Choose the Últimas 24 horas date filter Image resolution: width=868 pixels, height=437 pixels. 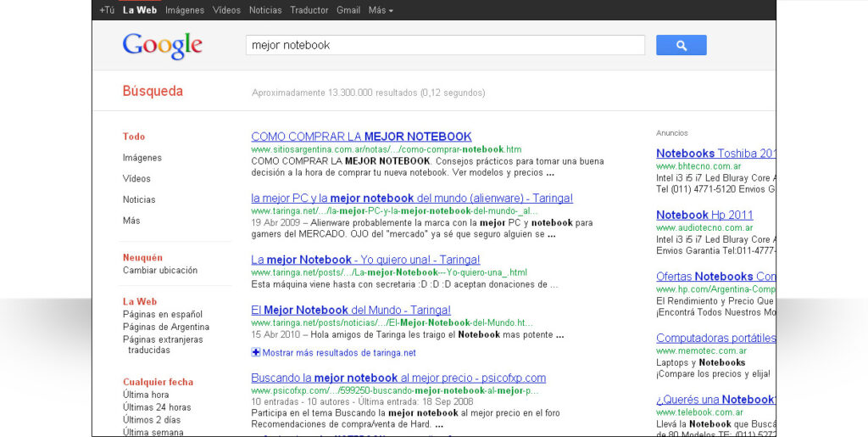pyautogui.click(x=157, y=407)
